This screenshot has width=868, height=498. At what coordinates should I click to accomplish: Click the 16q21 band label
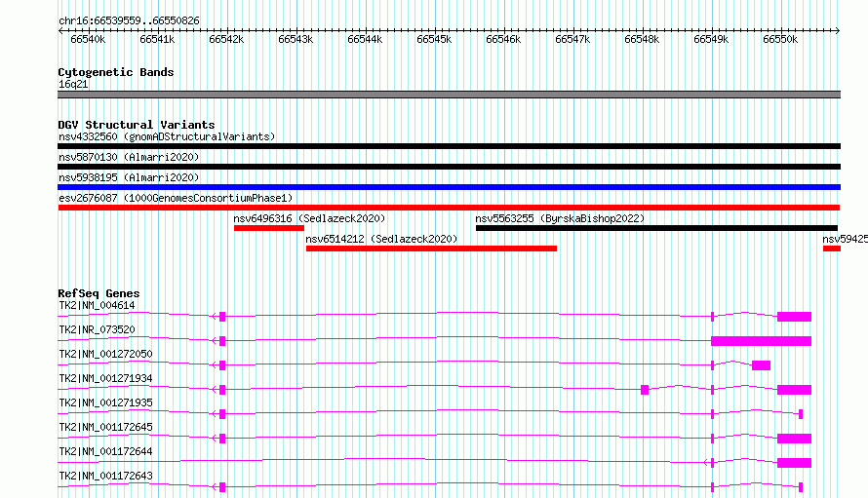click(x=73, y=84)
